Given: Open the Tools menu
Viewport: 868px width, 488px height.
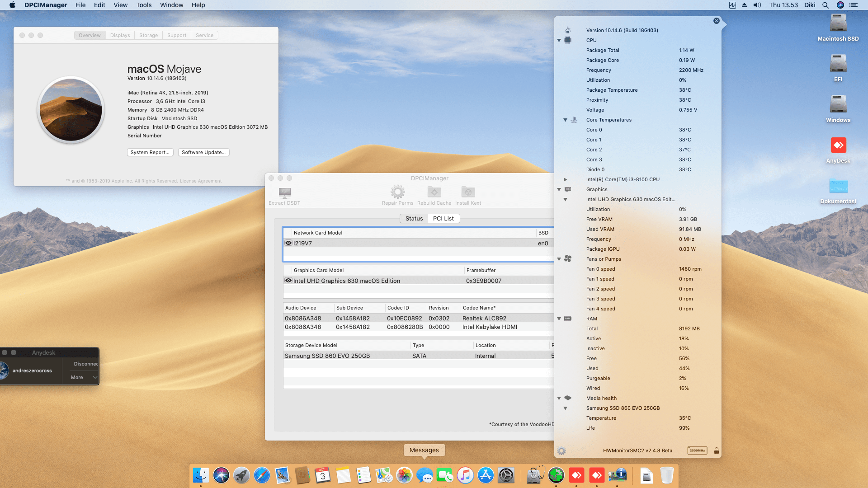Looking at the screenshot, I should (x=144, y=5).
